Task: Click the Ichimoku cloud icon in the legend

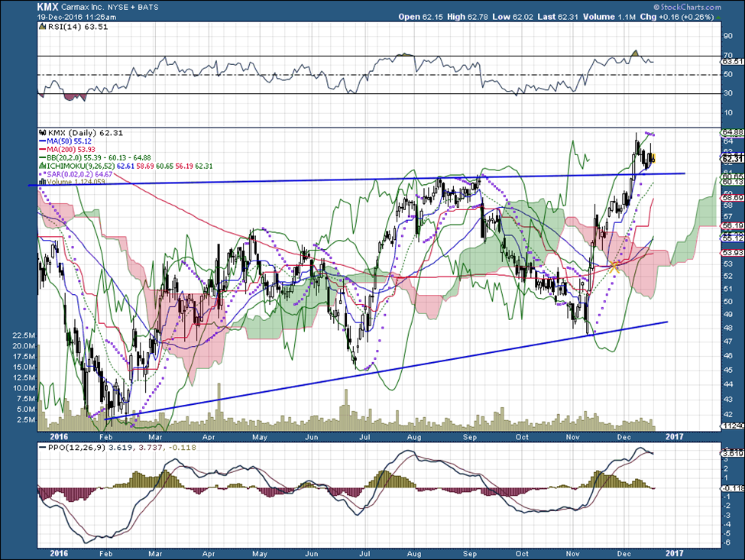Action: click(x=43, y=167)
